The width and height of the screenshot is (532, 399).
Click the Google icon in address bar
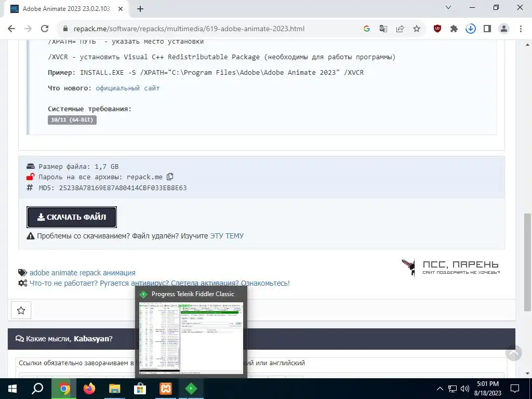366,29
